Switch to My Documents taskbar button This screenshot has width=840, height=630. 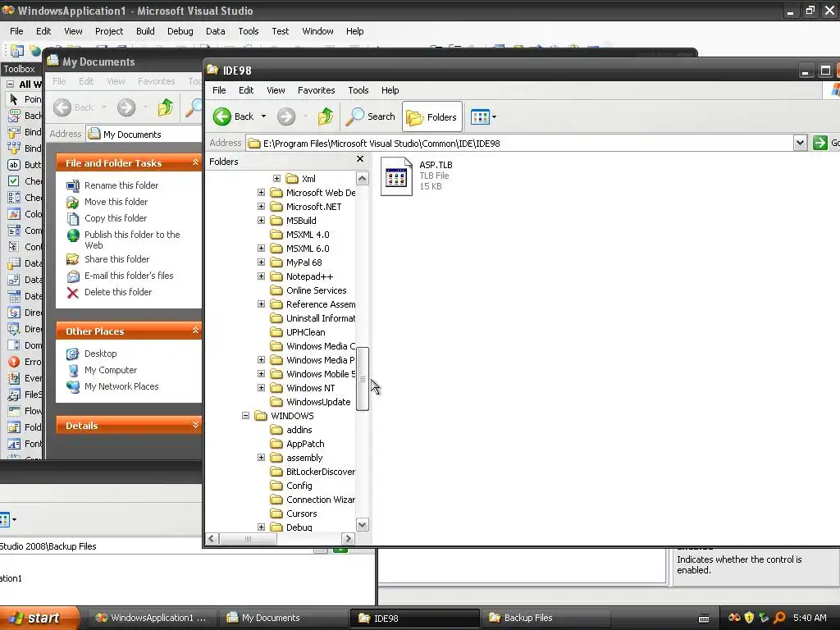coord(283,618)
